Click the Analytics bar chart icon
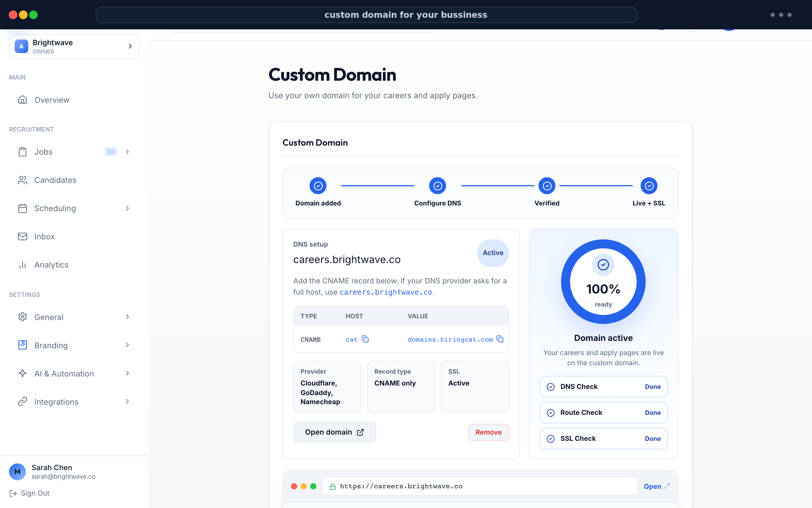 (23, 265)
